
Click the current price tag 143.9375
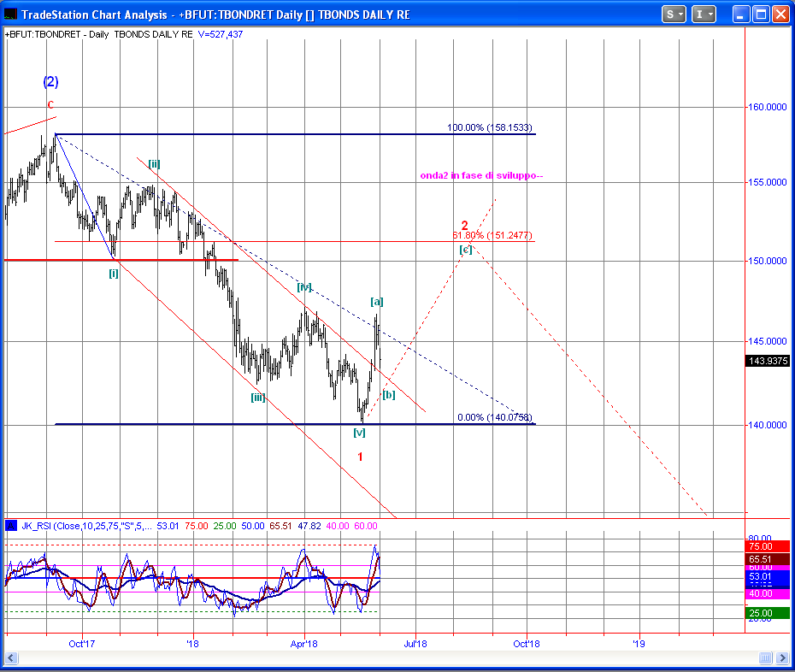768,361
